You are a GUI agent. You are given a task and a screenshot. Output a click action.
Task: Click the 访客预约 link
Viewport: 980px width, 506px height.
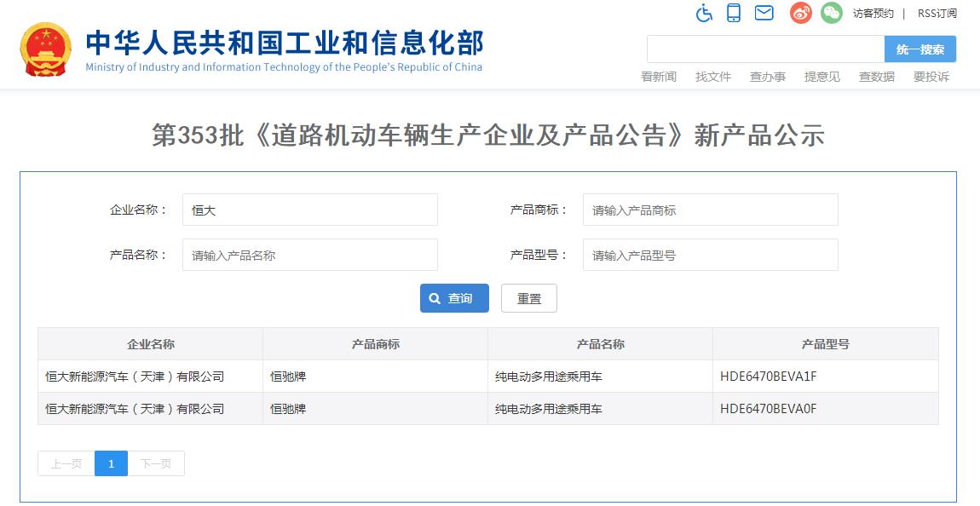873,14
